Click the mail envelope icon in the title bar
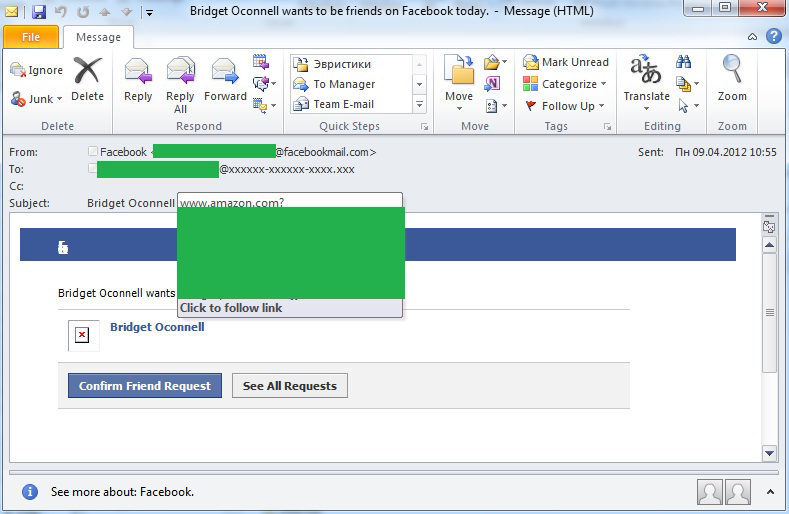The image size is (789, 514). 11,12
